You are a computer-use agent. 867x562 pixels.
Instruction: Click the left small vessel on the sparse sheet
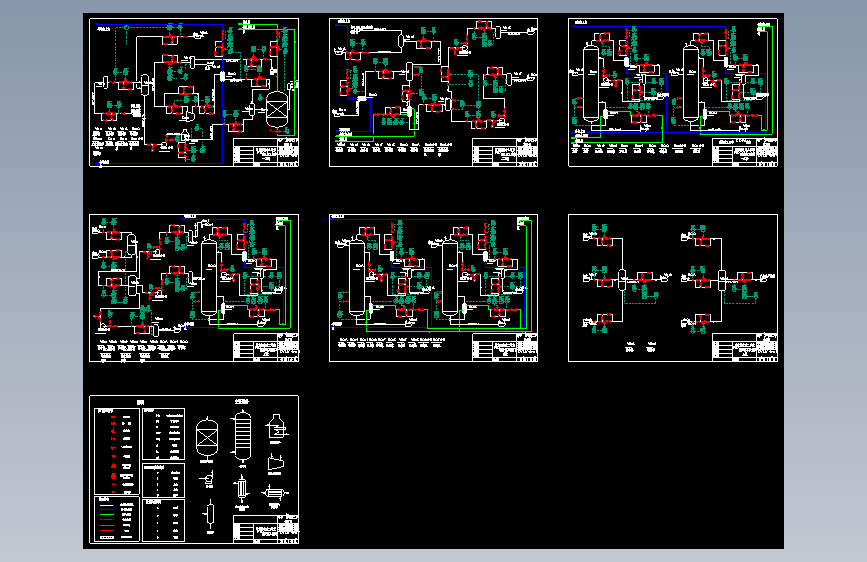[622, 279]
